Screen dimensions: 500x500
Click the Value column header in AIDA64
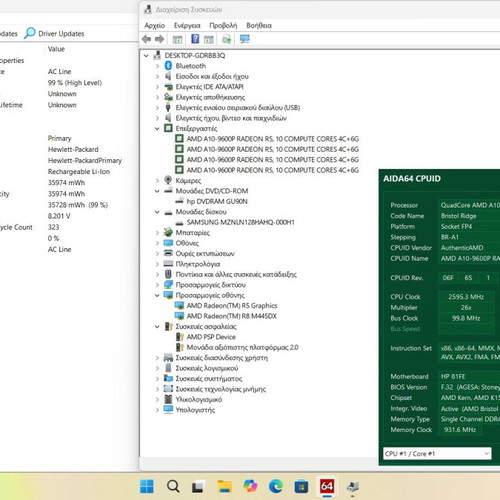(x=56, y=49)
